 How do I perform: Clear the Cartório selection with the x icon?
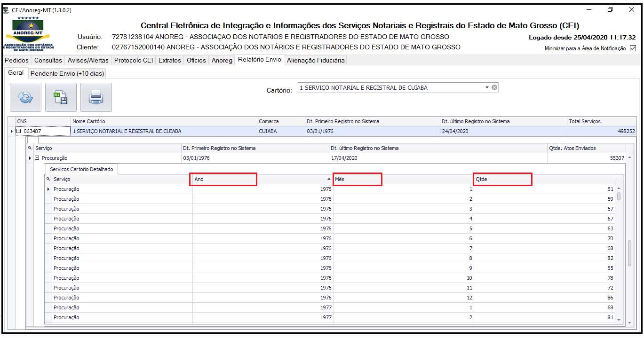coord(494,87)
